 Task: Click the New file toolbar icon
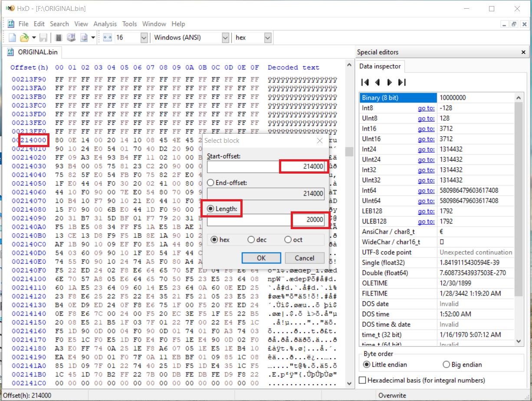pos(12,38)
